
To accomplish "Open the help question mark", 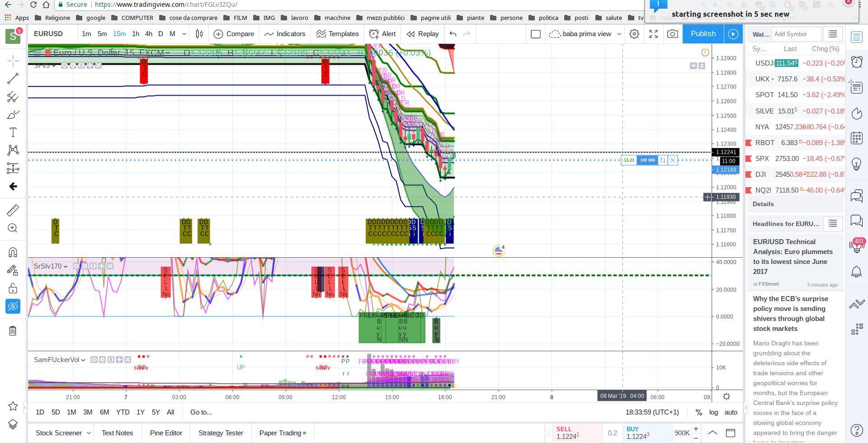I will [857, 430].
